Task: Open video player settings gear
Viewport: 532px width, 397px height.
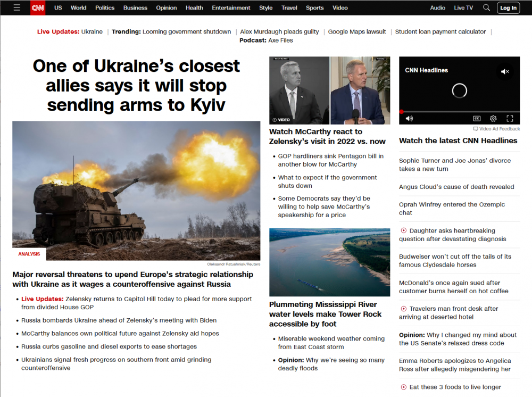Action: coord(493,118)
